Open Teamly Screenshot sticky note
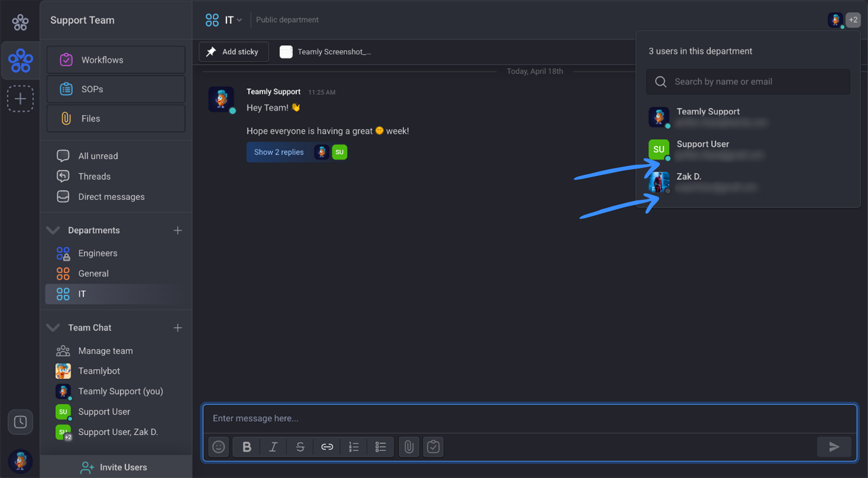This screenshot has height=478, width=868. coord(326,52)
